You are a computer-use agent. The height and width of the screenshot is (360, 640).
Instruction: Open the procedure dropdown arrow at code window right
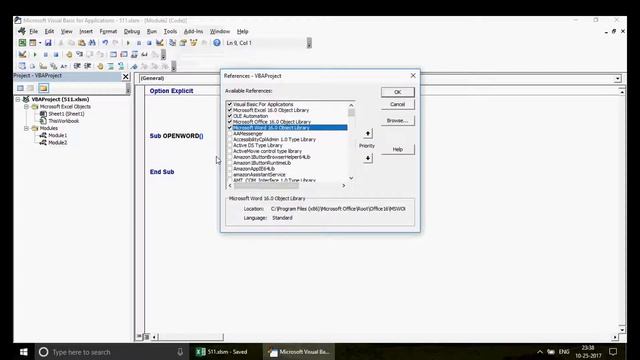point(618,78)
